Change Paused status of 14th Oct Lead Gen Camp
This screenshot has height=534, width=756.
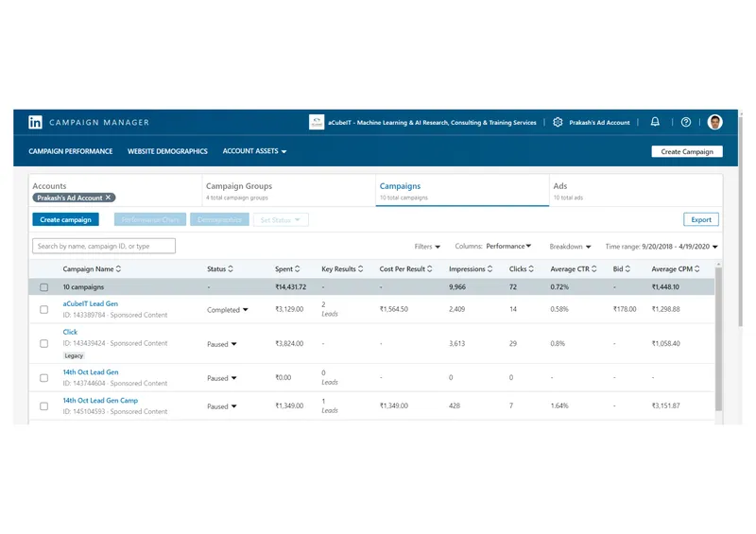(x=222, y=406)
